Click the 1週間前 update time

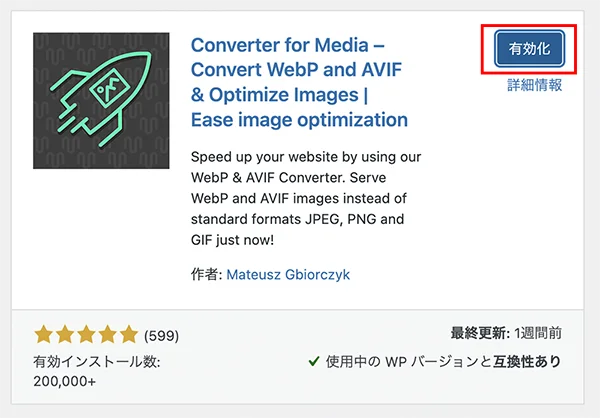(538, 334)
